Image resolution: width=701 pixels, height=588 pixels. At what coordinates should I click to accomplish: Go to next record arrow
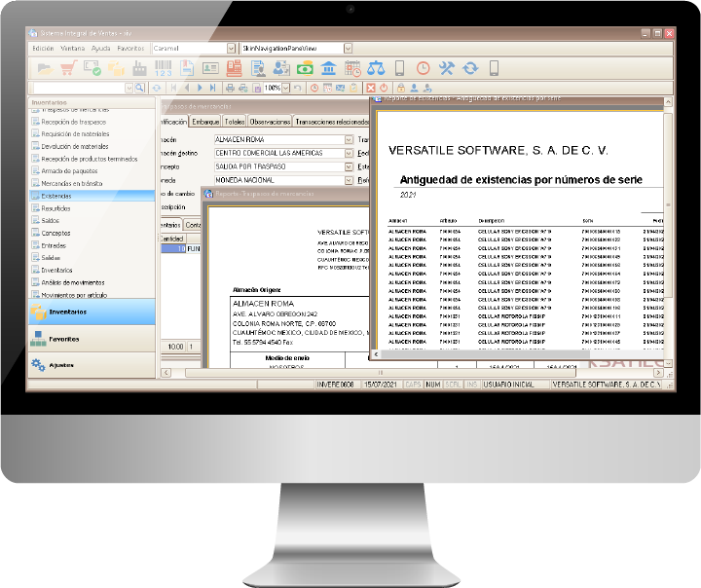point(200,88)
